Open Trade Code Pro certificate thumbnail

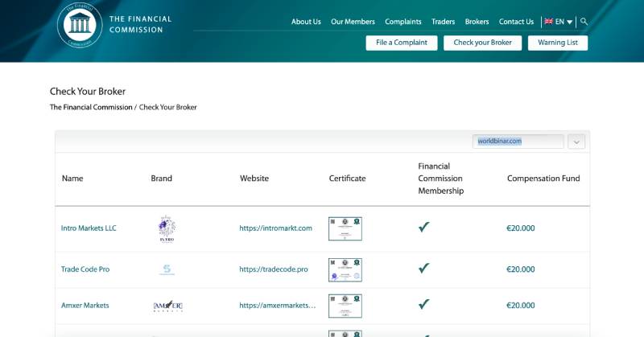coord(345,269)
